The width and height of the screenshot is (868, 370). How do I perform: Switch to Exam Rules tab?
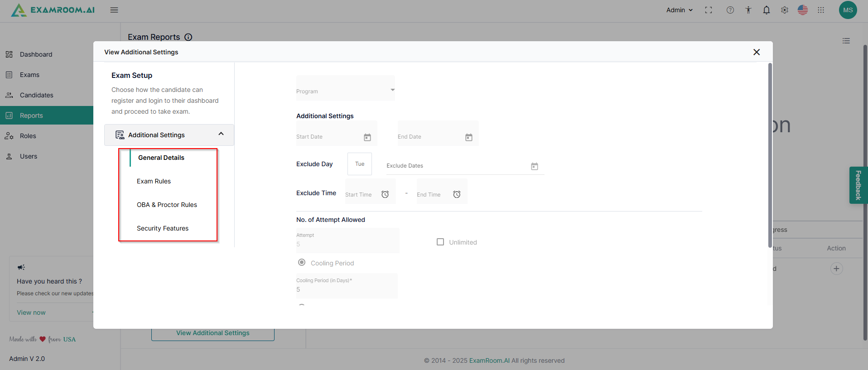click(x=154, y=181)
